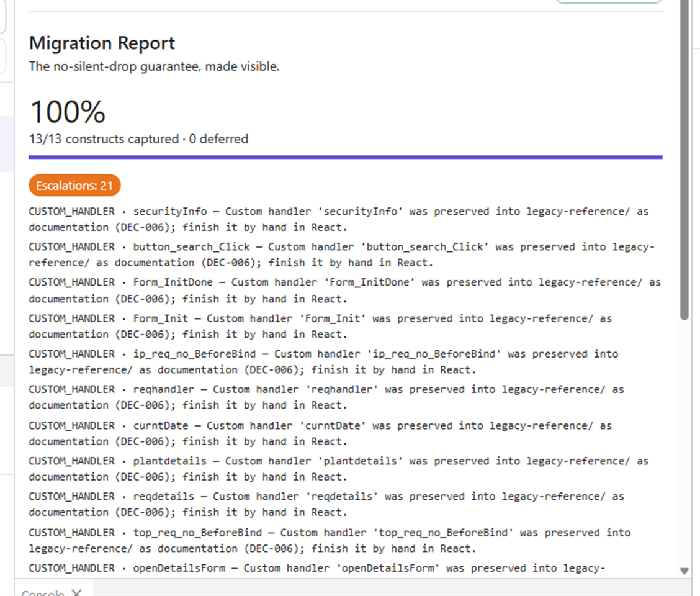Select the reqhandler escalation entry

tap(326, 397)
